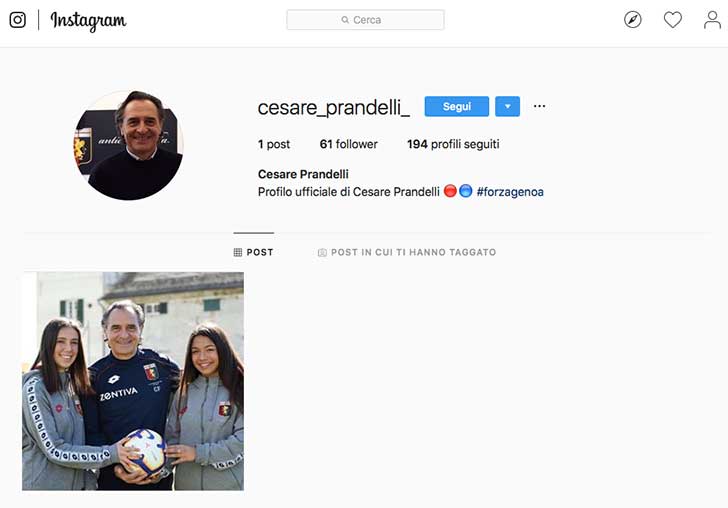Click the Instagram camera logo icon

tap(18, 20)
